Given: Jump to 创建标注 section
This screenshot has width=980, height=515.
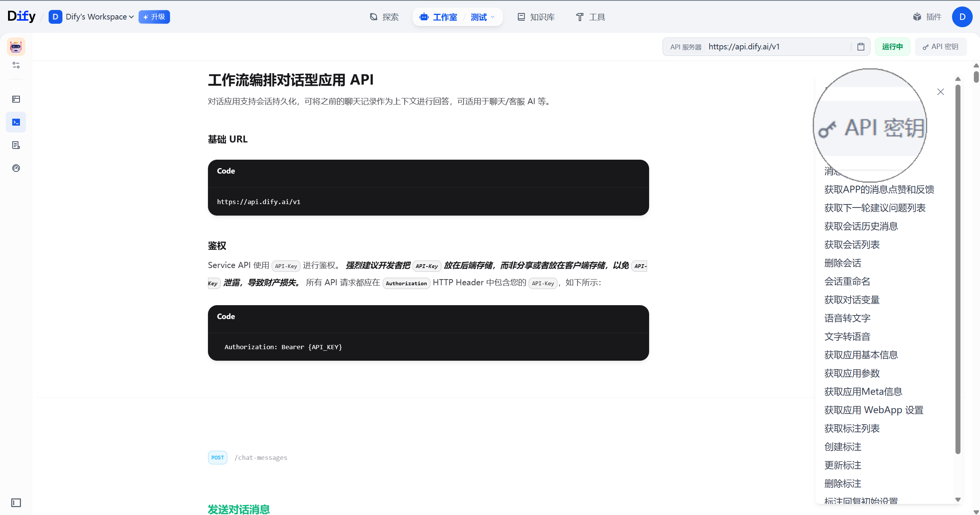Looking at the screenshot, I should click(x=843, y=447).
